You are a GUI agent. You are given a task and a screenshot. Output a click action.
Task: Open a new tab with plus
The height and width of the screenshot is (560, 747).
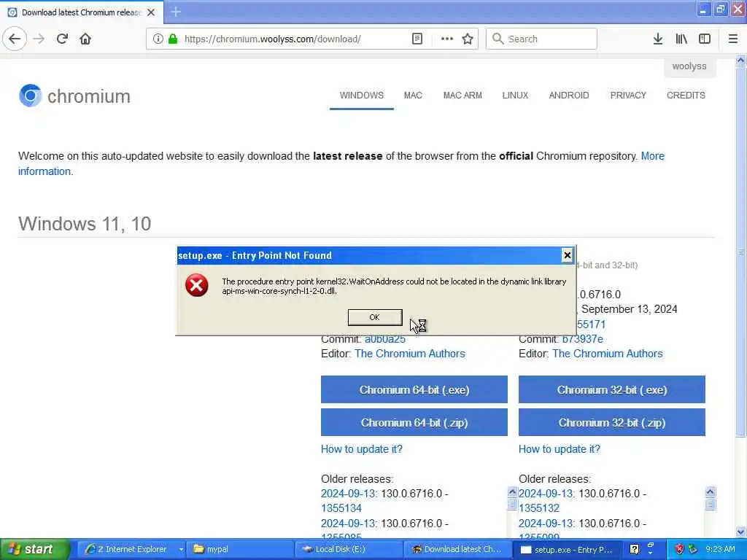pos(176,12)
